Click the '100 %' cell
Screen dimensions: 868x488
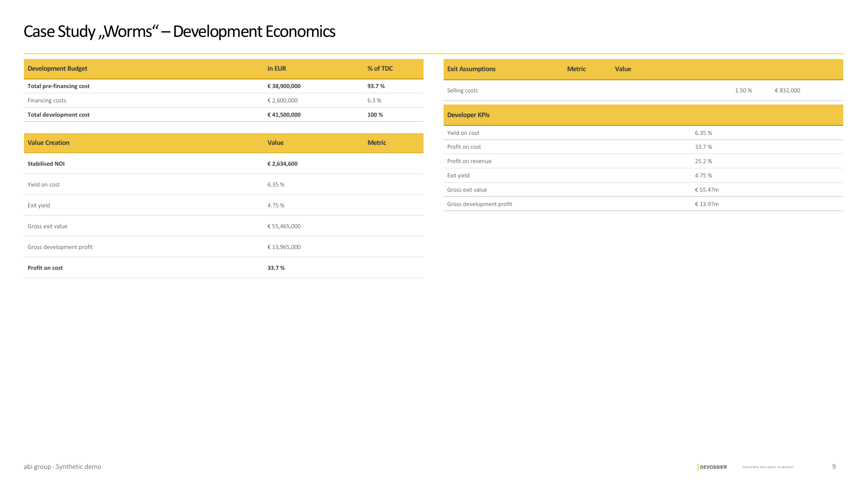tap(375, 115)
